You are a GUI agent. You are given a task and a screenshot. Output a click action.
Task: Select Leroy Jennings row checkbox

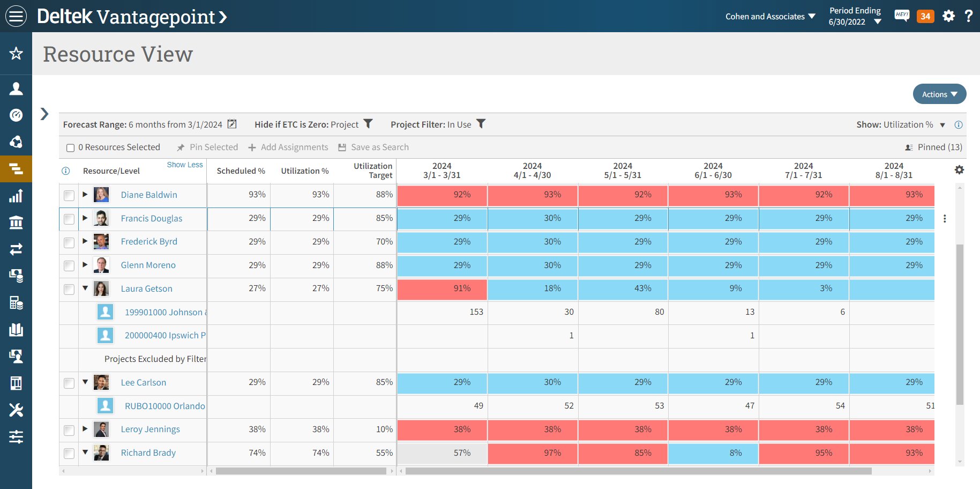click(69, 430)
